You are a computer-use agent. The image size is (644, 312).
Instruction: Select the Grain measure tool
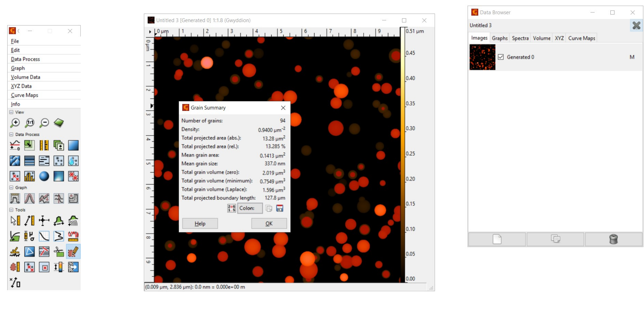coord(15,267)
